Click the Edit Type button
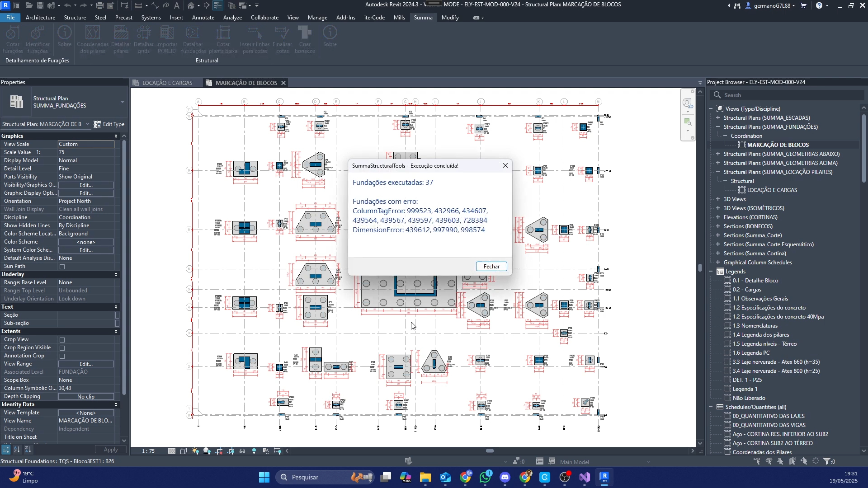Screen dimensions: 868x488 109,124
